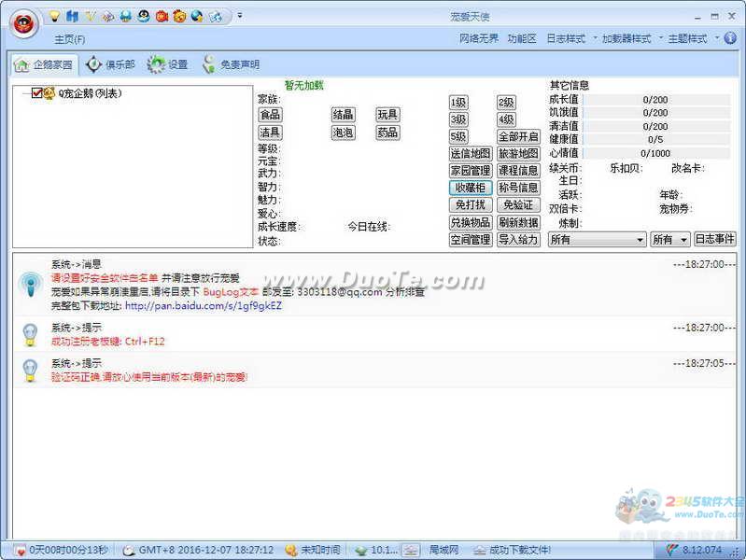Expand the quick access toolbar customize arrow
This screenshot has height=560, width=746.
(x=240, y=16)
